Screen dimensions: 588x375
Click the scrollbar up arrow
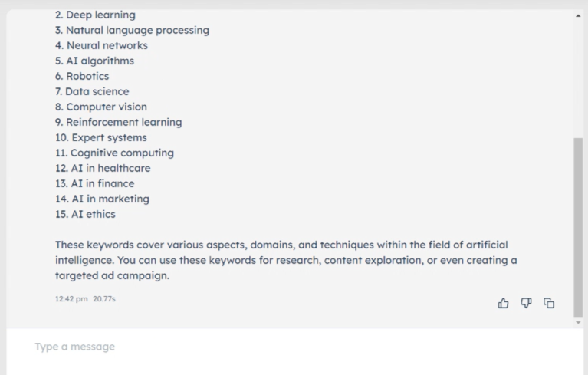pos(578,15)
